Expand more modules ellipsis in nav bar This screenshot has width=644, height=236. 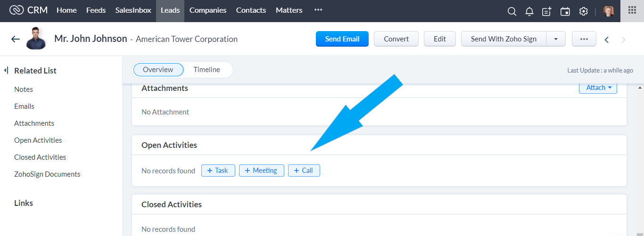318,10
